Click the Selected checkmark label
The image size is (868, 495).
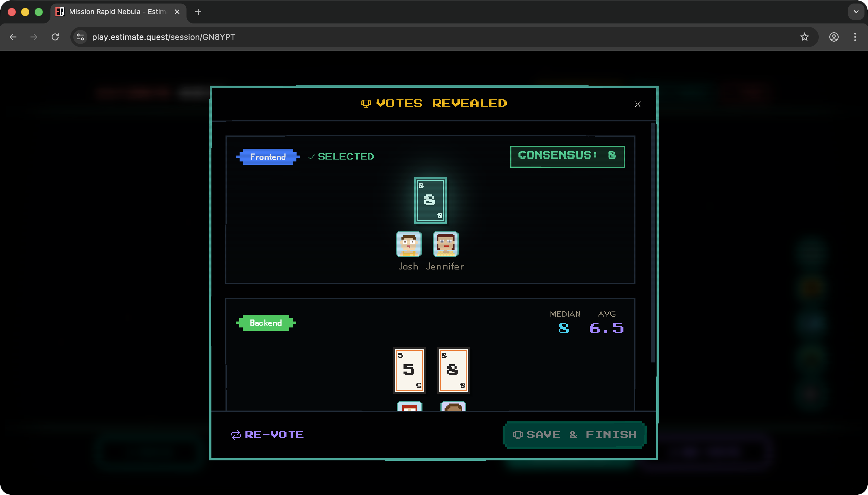pos(341,156)
